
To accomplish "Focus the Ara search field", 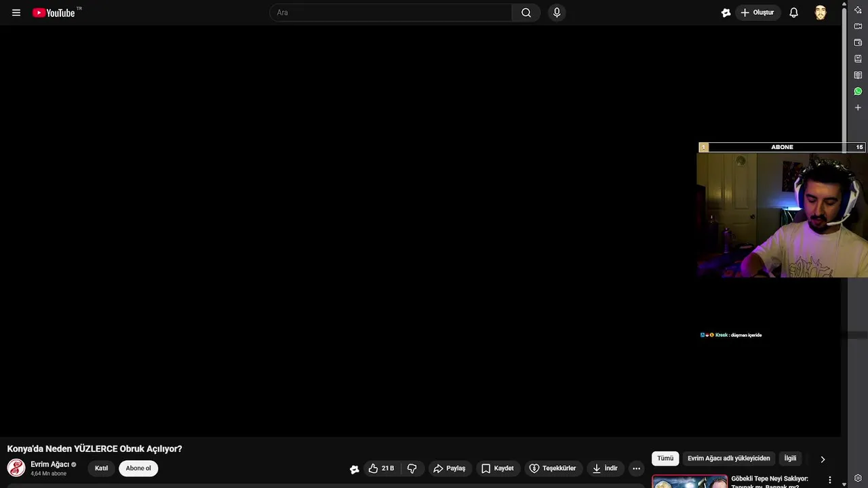I will coord(391,13).
